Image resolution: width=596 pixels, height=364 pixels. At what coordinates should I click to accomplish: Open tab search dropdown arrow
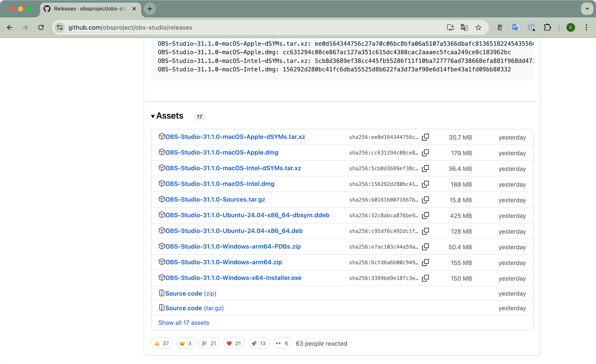[x=587, y=9]
